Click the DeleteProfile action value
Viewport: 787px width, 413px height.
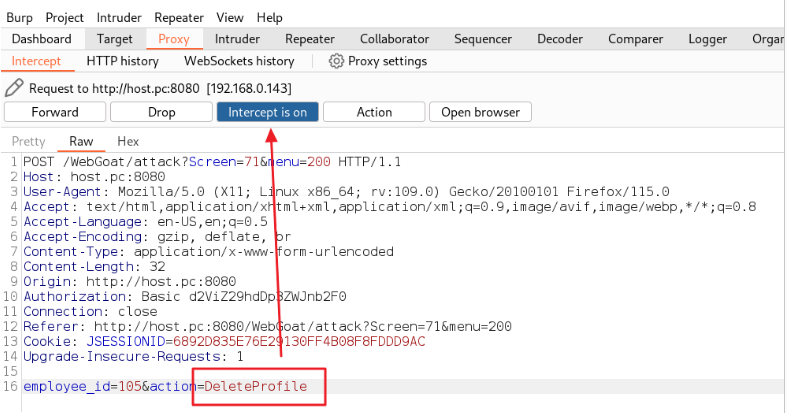pos(255,386)
